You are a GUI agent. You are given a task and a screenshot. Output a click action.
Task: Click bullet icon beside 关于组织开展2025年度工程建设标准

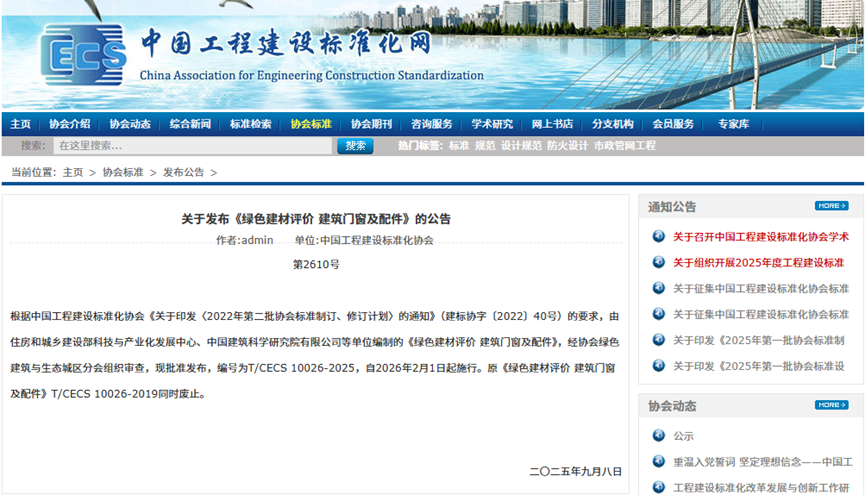point(658,263)
